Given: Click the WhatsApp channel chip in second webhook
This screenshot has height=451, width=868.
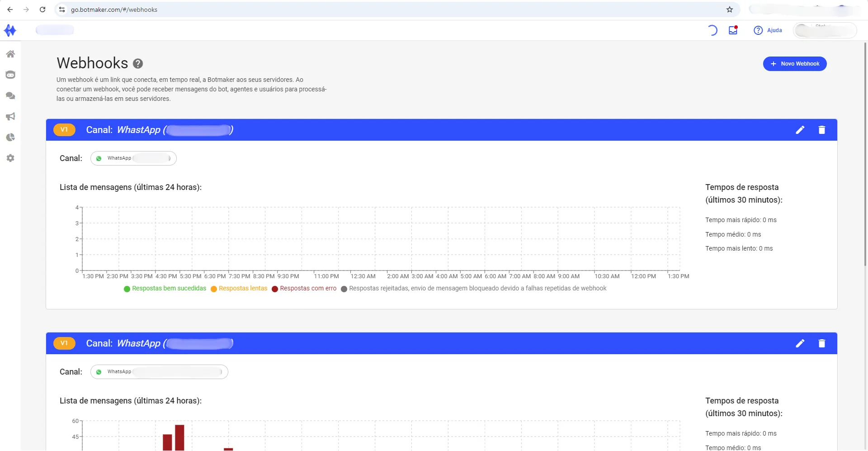Looking at the screenshot, I should point(159,372).
